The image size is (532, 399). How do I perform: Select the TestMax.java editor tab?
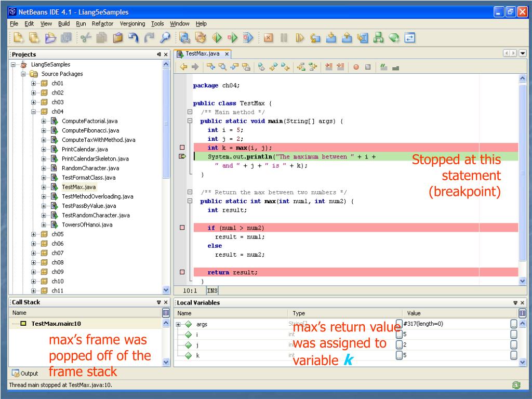[203, 54]
